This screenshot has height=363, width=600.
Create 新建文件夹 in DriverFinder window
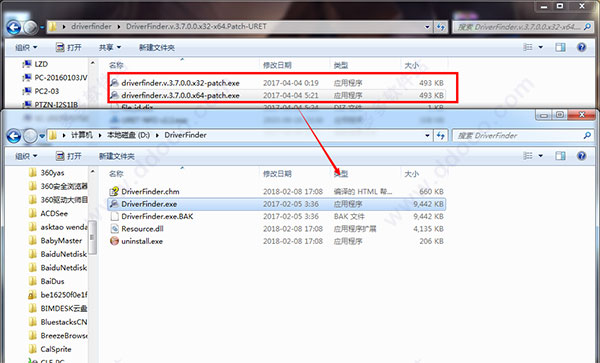(117, 156)
